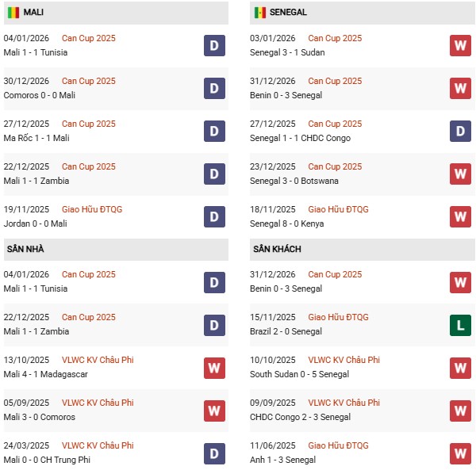Viewport: 476px width, 470px height.
Task: Open Can Cup 2025 link for Comoros - Mali
Action: point(89,81)
